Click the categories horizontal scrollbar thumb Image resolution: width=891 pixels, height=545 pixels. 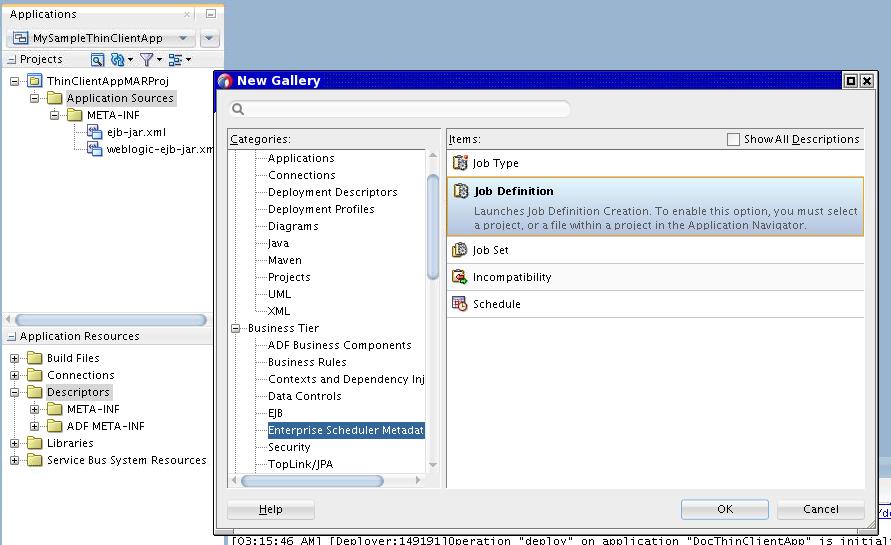(312, 481)
